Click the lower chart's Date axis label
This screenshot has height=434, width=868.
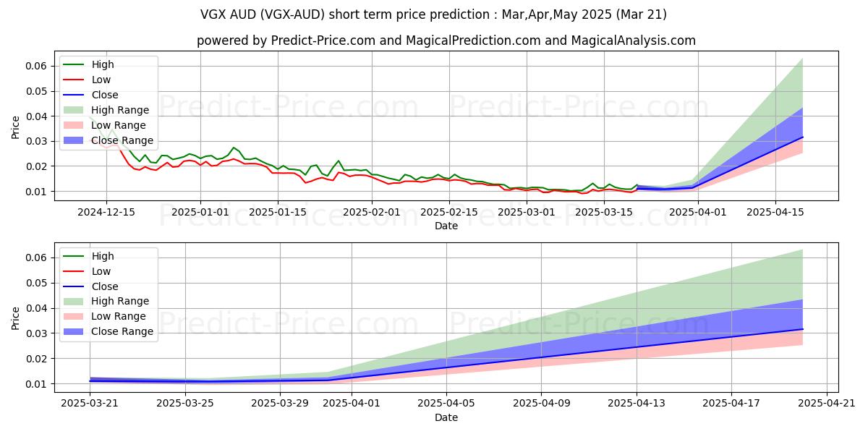point(446,417)
